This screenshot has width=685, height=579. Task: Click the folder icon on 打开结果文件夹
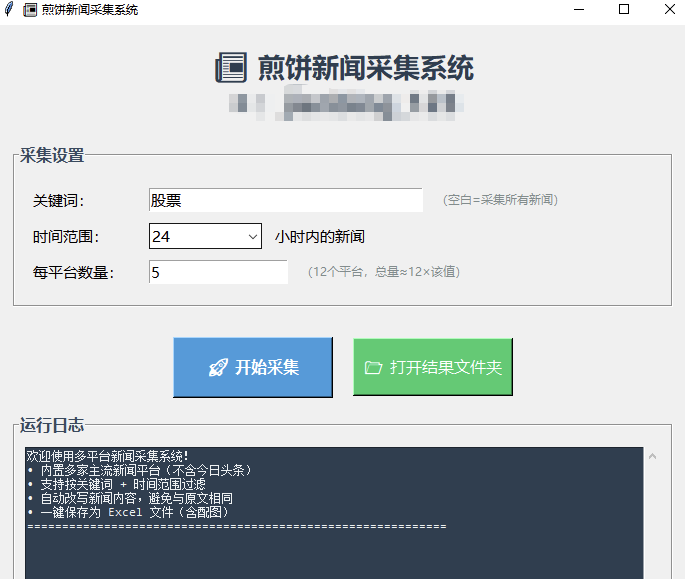(374, 367)
